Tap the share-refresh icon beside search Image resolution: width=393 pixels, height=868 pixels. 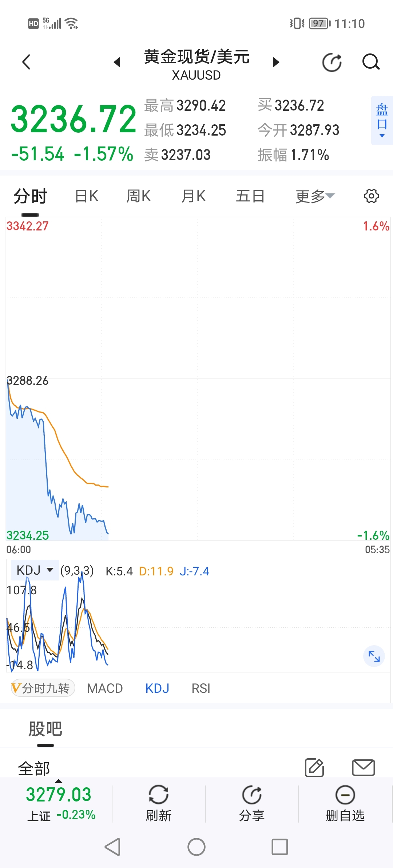pyautogui.click(x=332, y=62)
